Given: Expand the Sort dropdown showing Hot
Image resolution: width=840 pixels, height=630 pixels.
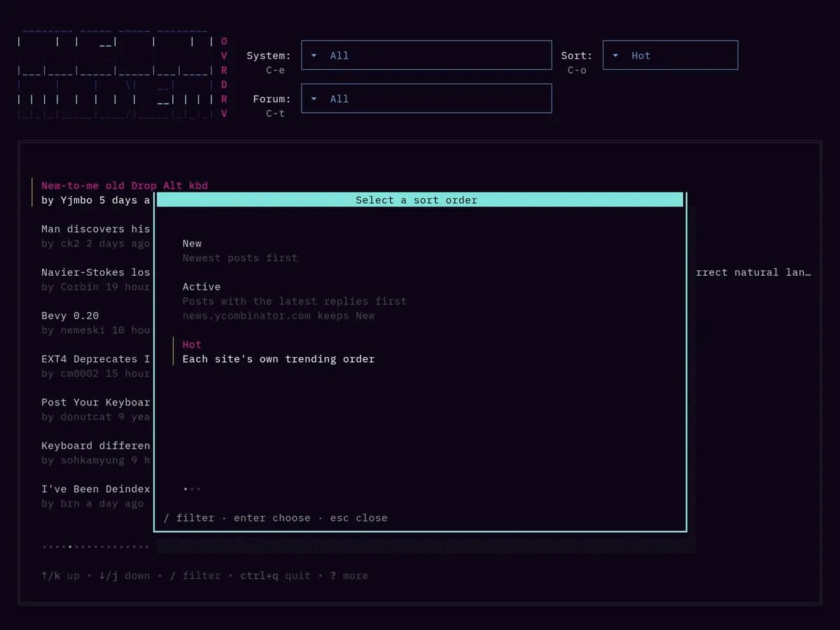Looking at the screenshot, I should point(670,55).
